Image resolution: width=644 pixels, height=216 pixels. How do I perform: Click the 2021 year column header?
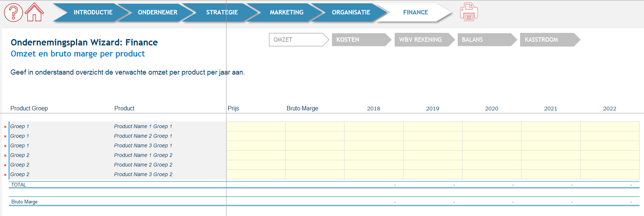(x=551, y=109)
